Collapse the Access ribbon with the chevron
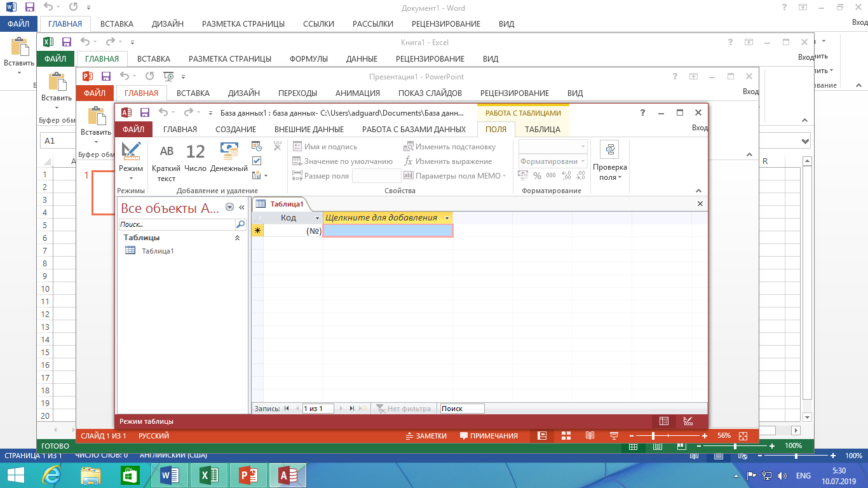This screenshot has width=868, height=488. pos(699,191)
